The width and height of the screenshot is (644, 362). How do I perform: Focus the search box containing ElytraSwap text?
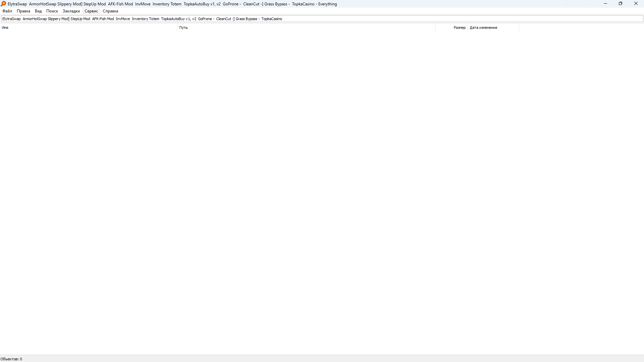coord(403,19)
